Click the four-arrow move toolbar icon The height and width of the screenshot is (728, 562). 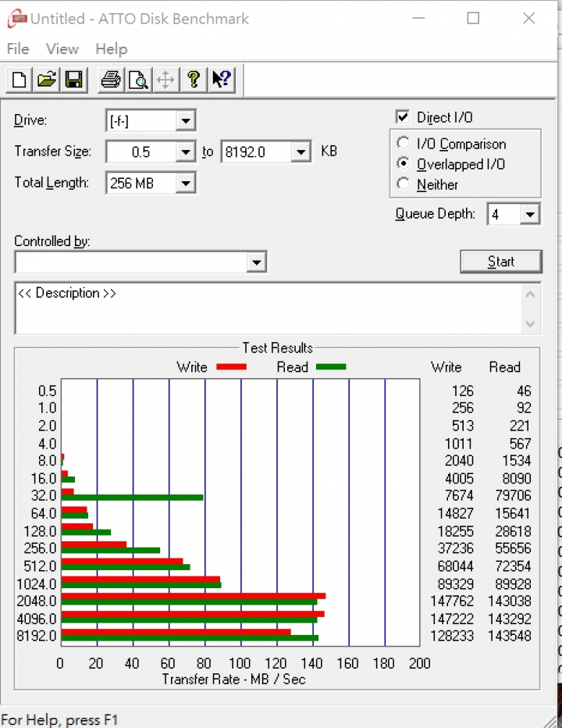[165, 80]
